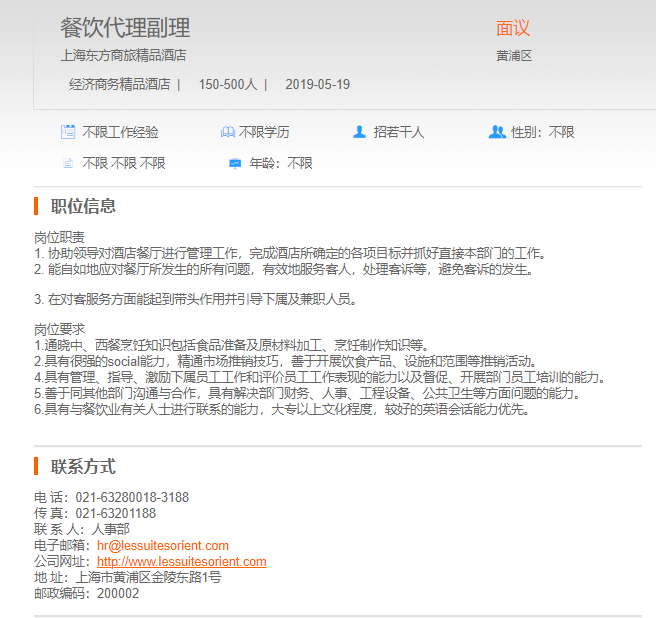Click the 150-500人 company size text
This screenshot has height=618, width=656.
coord(228,84)
